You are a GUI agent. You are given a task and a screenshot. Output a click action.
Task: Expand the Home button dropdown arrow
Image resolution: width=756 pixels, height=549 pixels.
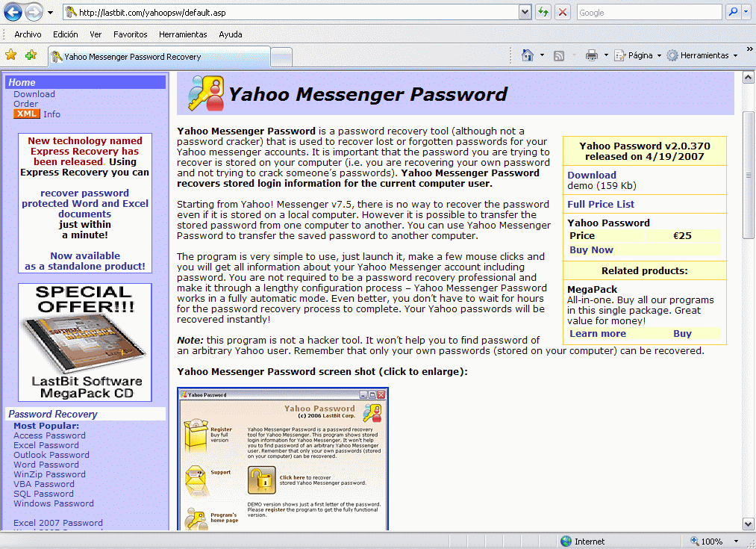pos(542,55)
